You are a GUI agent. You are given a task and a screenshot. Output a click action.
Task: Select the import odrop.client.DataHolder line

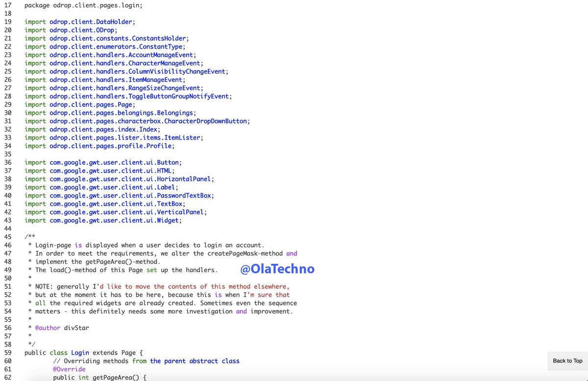tap(80, 22)
